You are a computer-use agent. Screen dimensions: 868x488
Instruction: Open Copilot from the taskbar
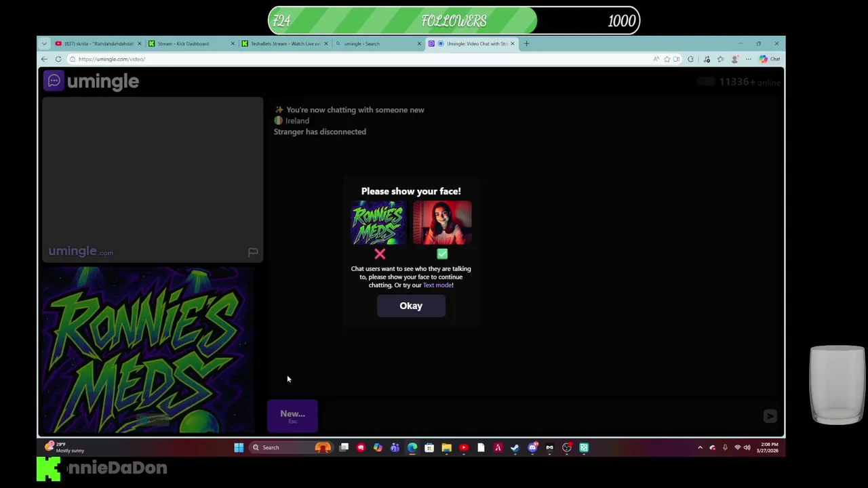click(x=378, y=447)
